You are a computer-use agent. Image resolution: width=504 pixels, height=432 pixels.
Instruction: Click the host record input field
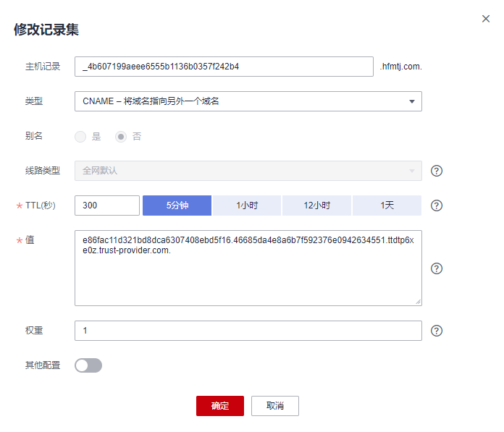point(224,67)
